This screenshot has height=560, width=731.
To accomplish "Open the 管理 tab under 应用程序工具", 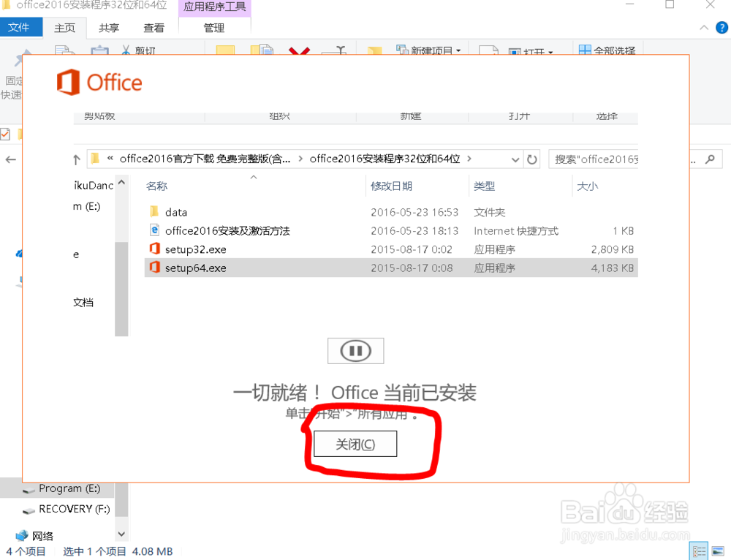I will [x=214, y=28].
